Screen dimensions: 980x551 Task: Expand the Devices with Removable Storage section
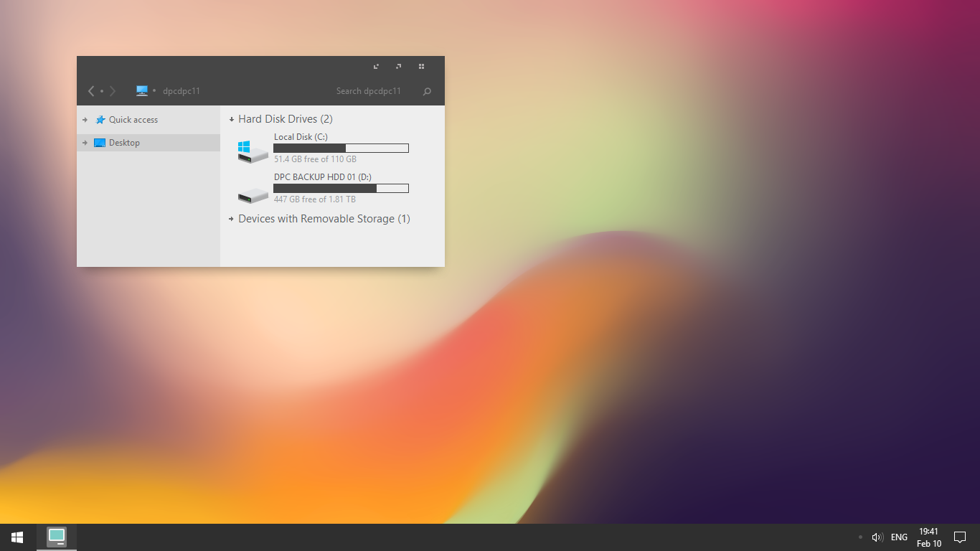coord(231,219)
